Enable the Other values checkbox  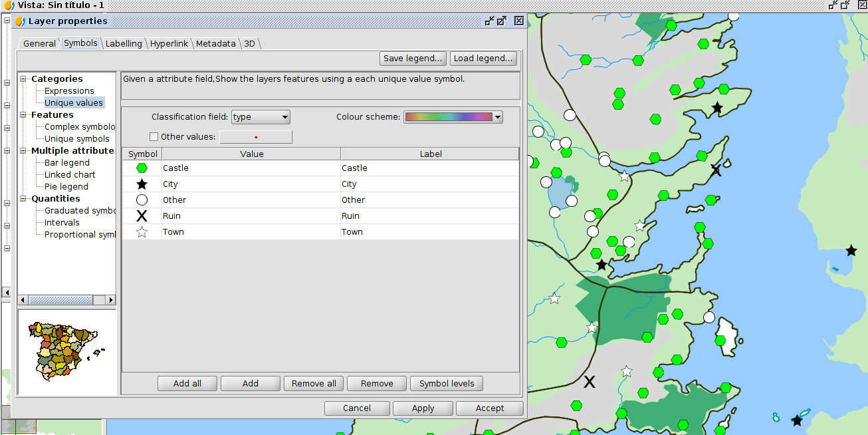(154, 137)
